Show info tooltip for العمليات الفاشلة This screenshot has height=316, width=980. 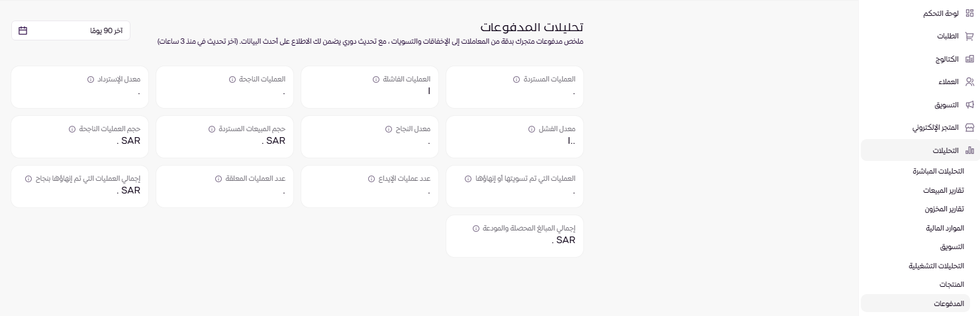[376, 79]
